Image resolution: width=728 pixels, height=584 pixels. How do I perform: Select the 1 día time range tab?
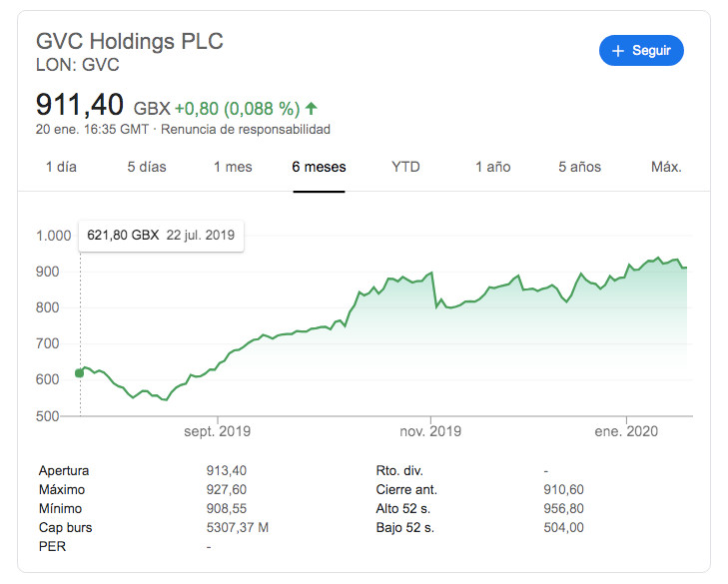pyautogui.click(x=61, y=167)
